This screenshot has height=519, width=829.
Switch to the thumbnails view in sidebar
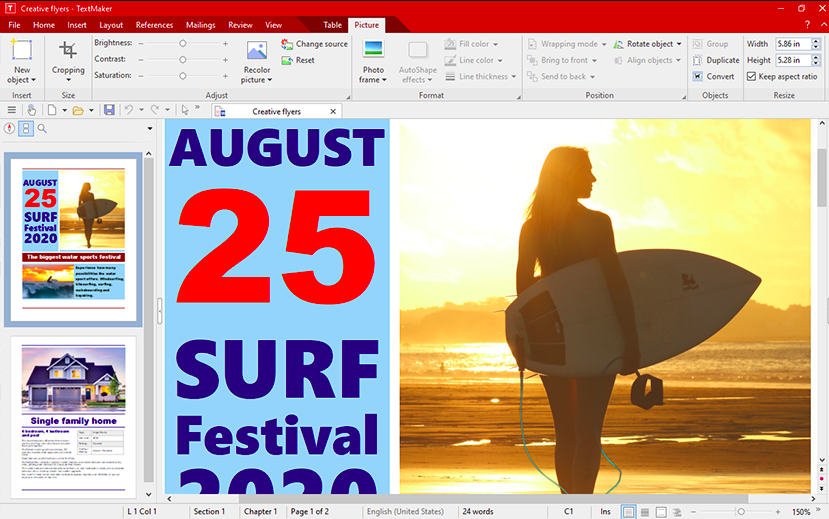coord(25,128)
